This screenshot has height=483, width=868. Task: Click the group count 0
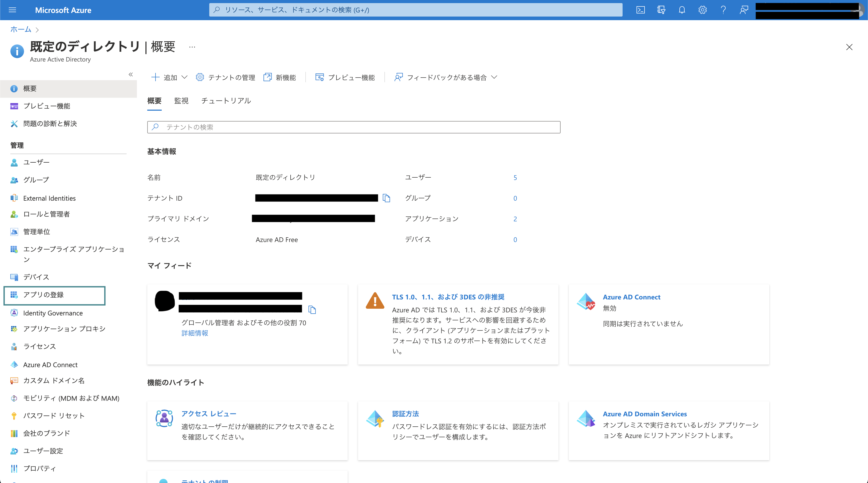(x=515, y=199)
